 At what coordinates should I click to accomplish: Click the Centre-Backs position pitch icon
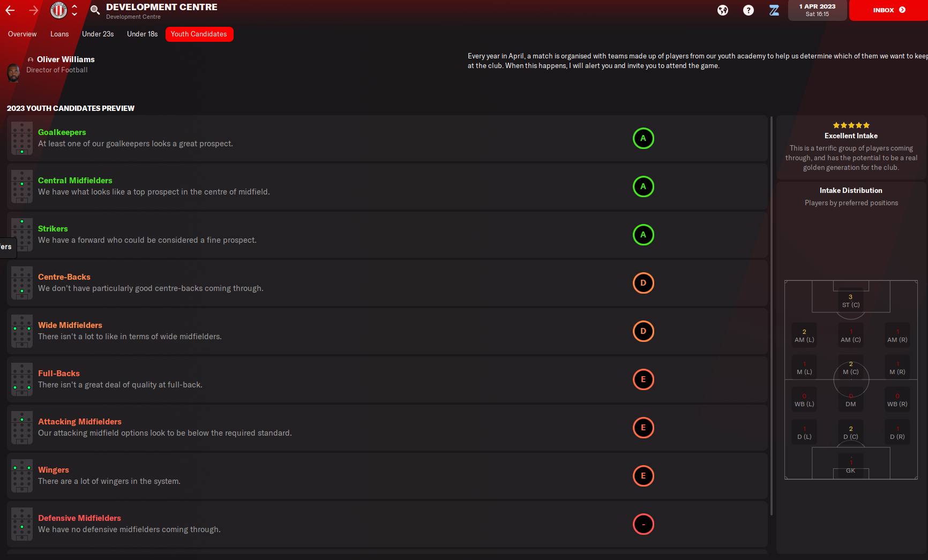coord(22,283)
